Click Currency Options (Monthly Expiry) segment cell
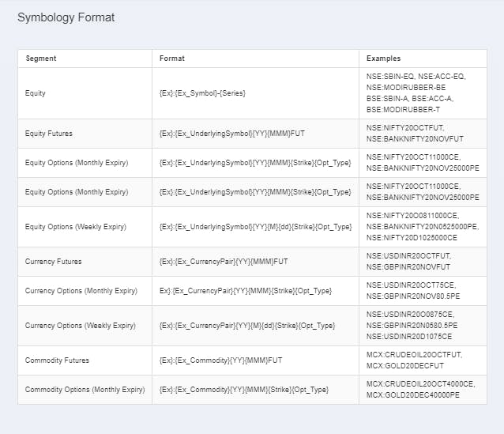The height and width of the screenshot is (434, 504). 81,291
